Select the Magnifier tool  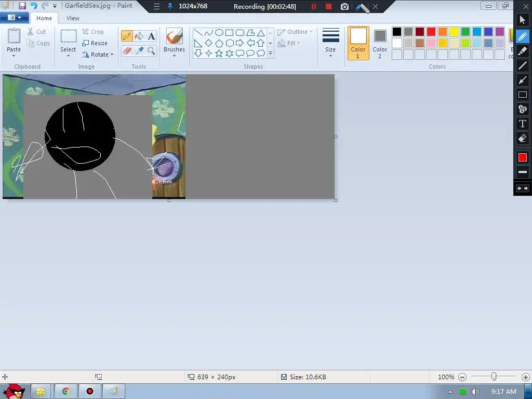(x=151, y=50)
